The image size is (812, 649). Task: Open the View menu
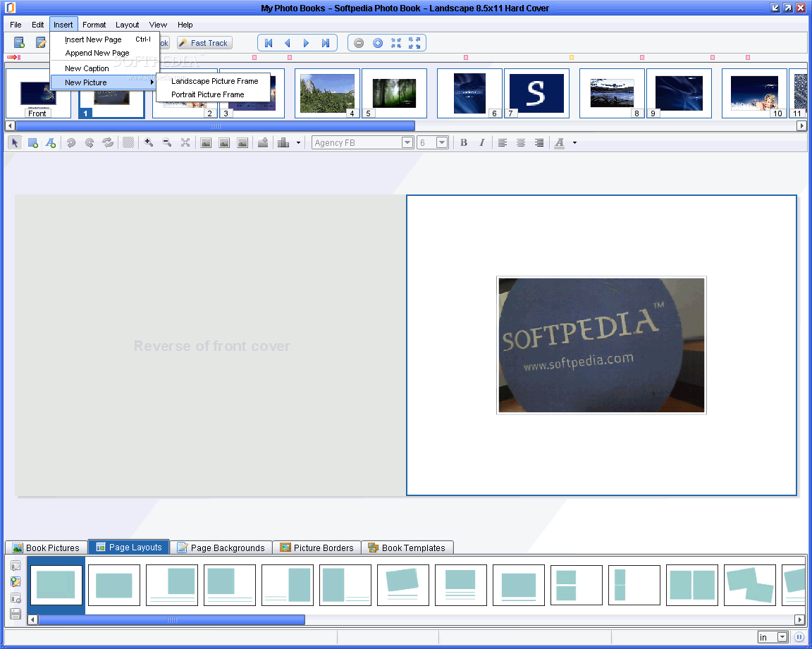[x=158, y=25]
